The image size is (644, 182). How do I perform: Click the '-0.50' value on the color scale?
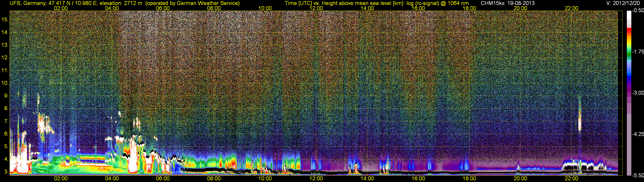(638, 10)
